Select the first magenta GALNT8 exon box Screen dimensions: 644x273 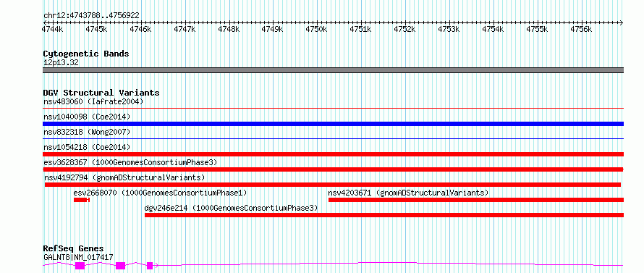coord(80,266)
